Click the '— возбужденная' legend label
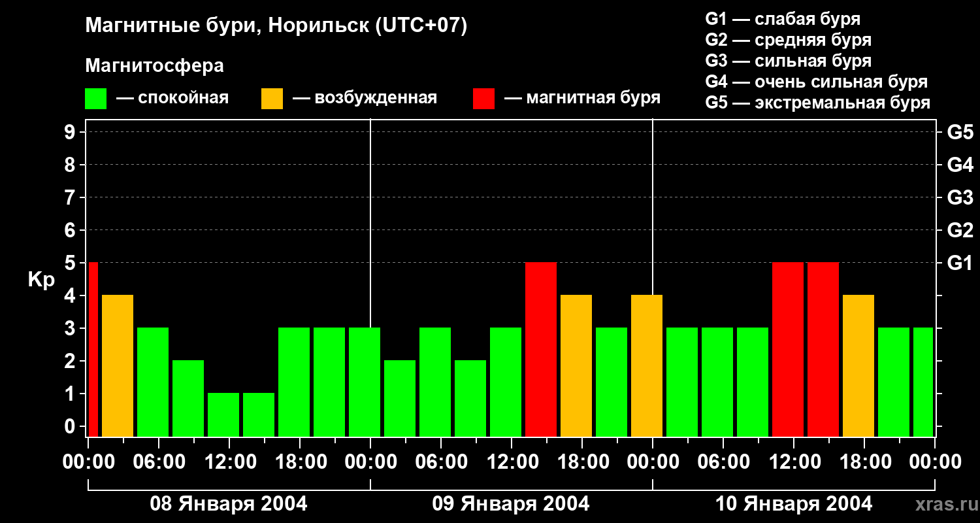The width and height of the screenshot is (980, 523). pyautogui.click(x=365, y=98)
